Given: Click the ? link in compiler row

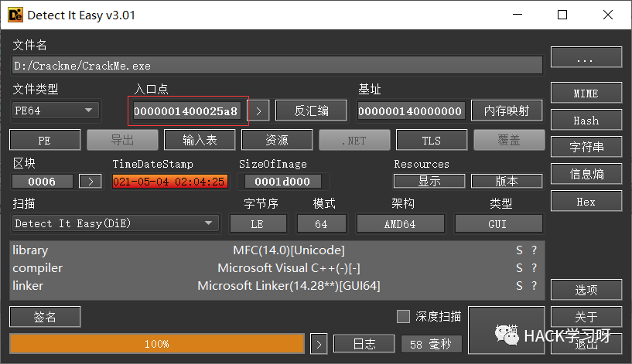Looking at the screenshot, I should 534,267.
